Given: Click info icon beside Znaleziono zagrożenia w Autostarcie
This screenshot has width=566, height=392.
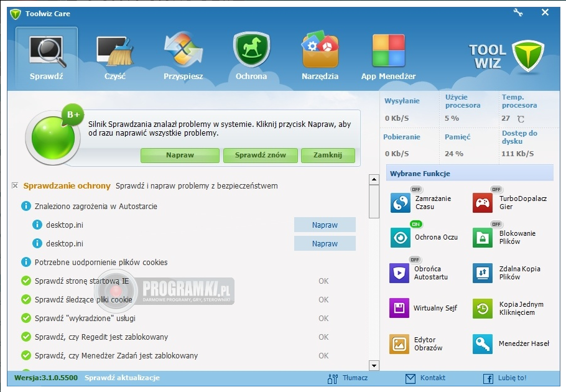Looking at the screenshot, I should click(x=26, y=206).
